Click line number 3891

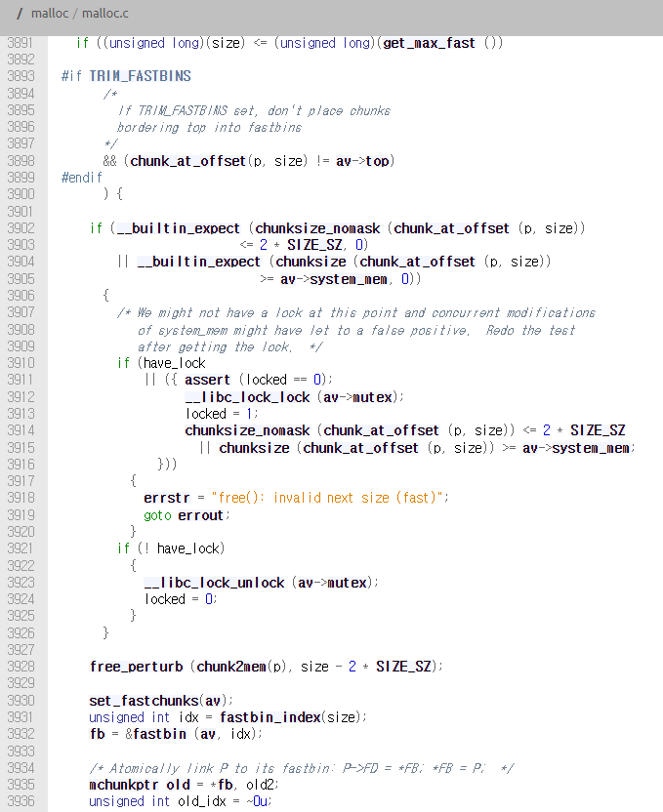(x=21, y=43)
